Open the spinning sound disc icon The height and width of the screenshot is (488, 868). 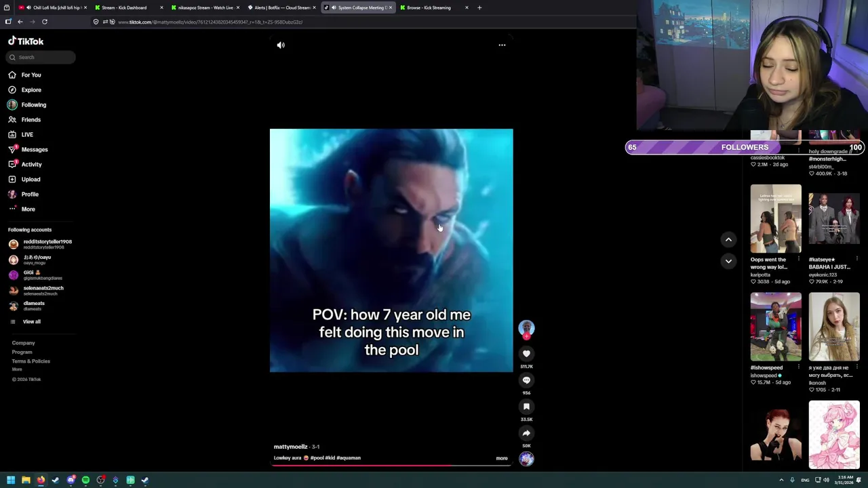pyautogui.click(x=526, y=459)
